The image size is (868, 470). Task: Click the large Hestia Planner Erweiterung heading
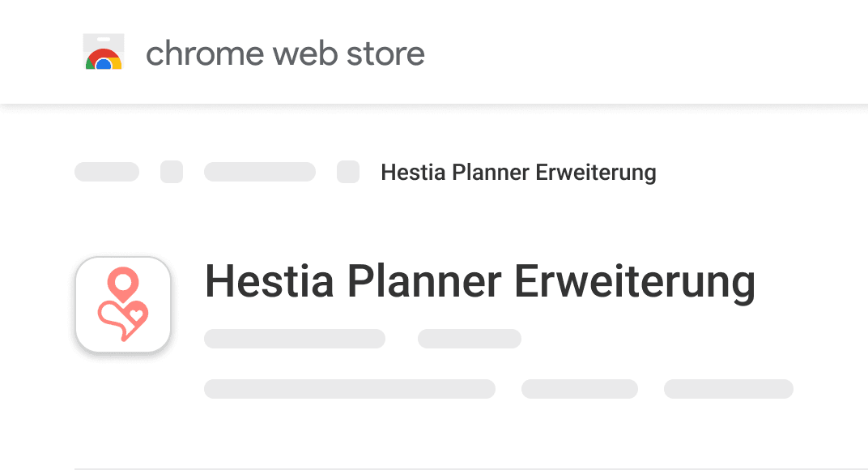tap(480, 282)
